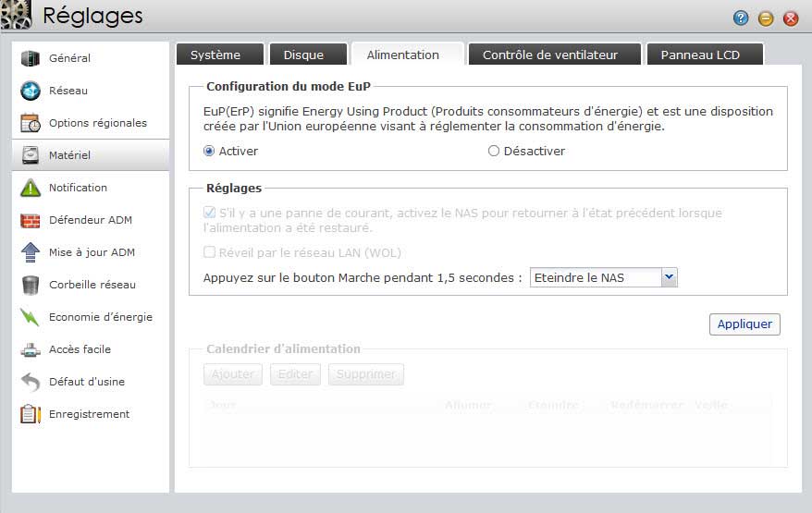Image resolution: width=812 pixels, height=513 pixels.
Task: Click the Economie d'énergie lightning icon
Action: (x=31, y=317)
